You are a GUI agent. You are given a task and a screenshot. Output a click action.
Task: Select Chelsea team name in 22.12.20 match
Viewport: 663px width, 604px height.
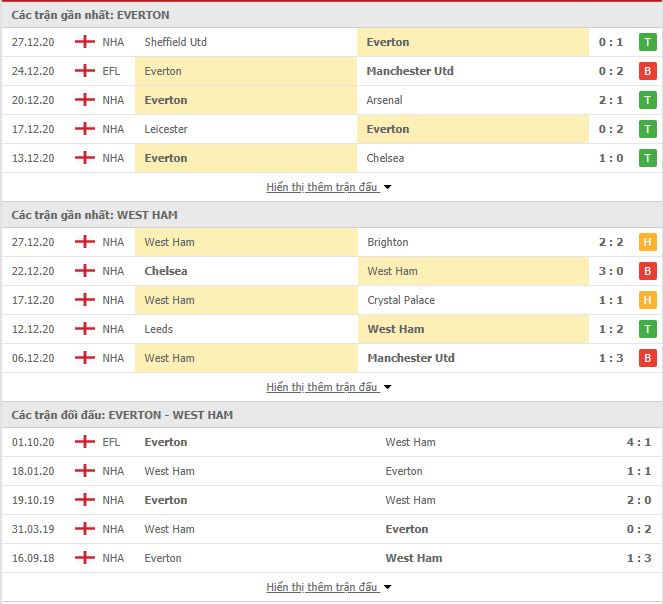166,271
